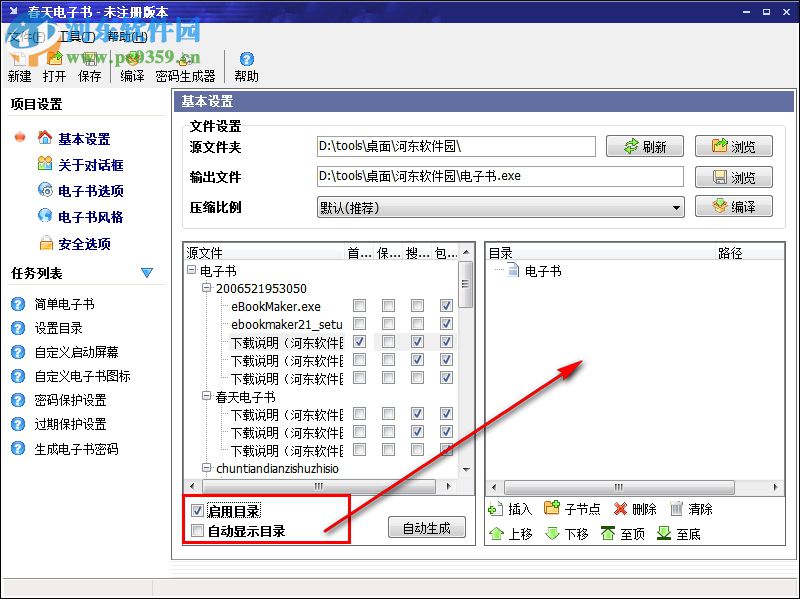Move the node up with 上移
The height and width of the screenshot is (599, 800).
coord(511,534)
